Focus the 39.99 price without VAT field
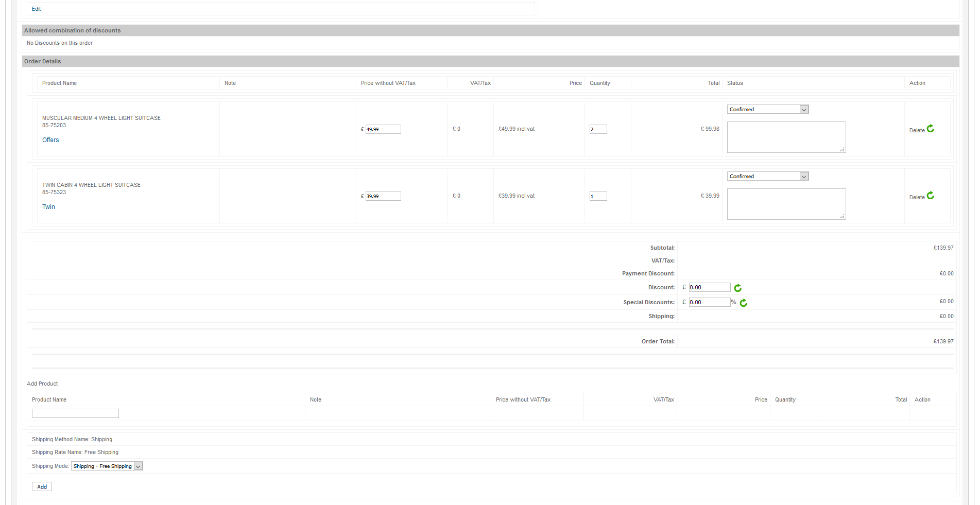Image resolution: width=980 pixels, height=505 pixels. 383,196
